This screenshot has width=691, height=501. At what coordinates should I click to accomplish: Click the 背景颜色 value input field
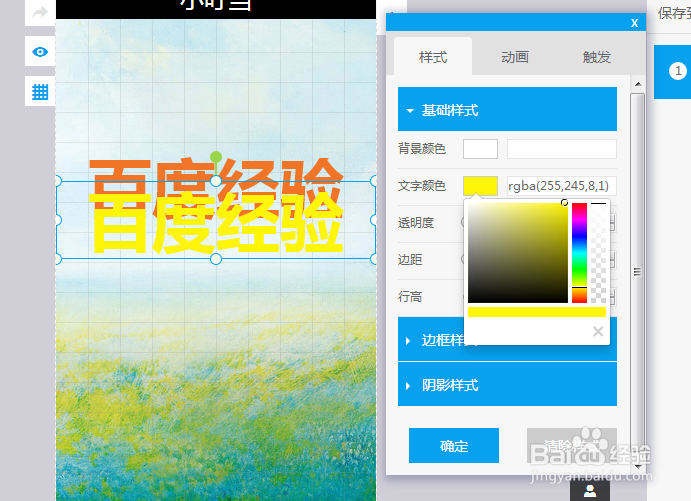(562, 149)
